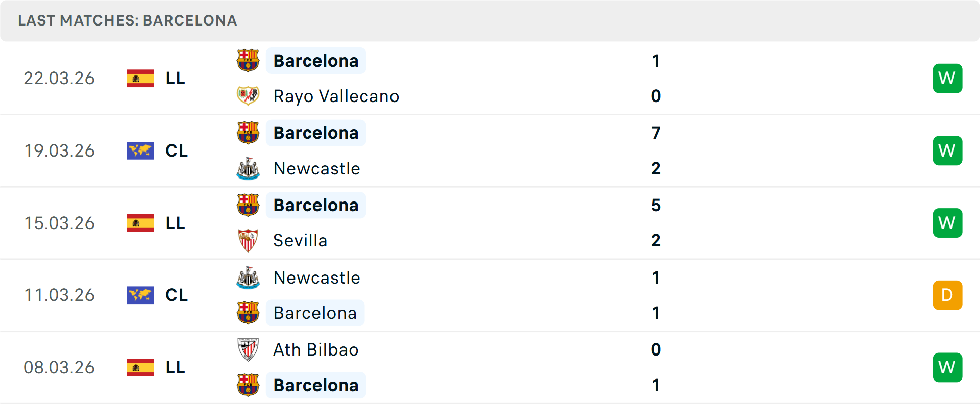Select the Rayo Vallecano club logo

(248, 95)
